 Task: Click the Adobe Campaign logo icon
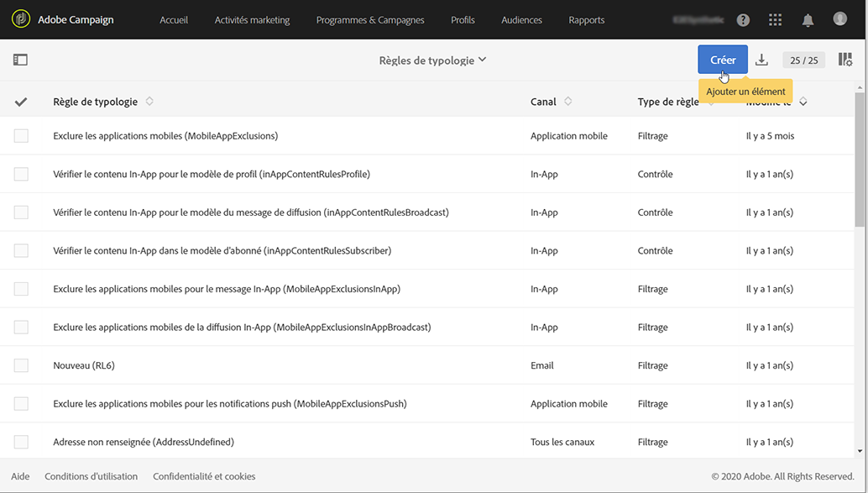[x=21, y=19]
